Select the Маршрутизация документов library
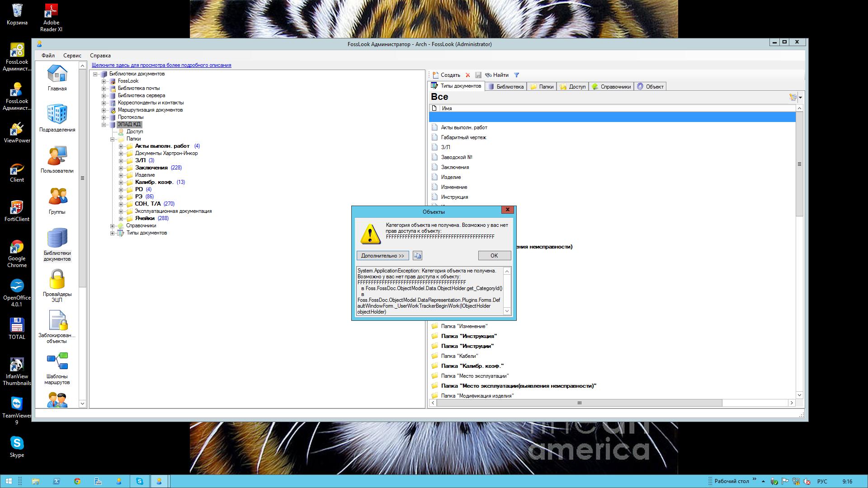 pyautogui.click(x=150, y=110)
